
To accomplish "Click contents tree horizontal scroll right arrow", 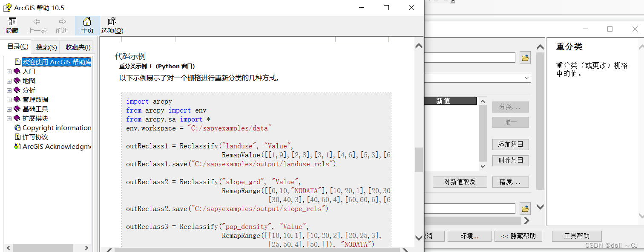I will (87, 248).
